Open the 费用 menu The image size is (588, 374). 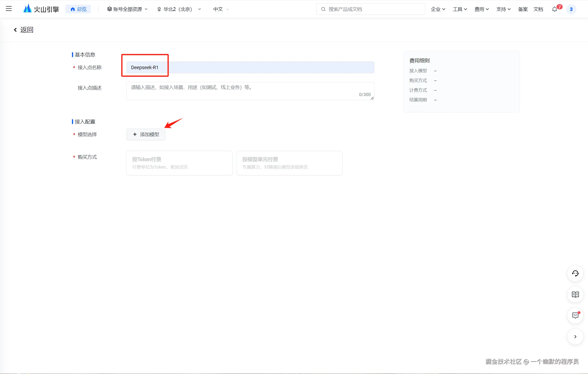pyautogui.click(x=481, y=9)
